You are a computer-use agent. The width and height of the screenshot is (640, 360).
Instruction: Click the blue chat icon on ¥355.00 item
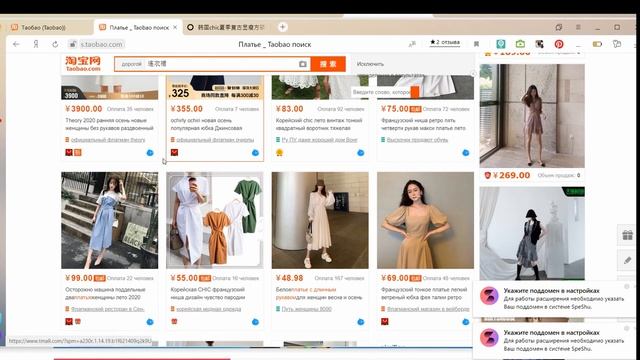coord(255,153)
